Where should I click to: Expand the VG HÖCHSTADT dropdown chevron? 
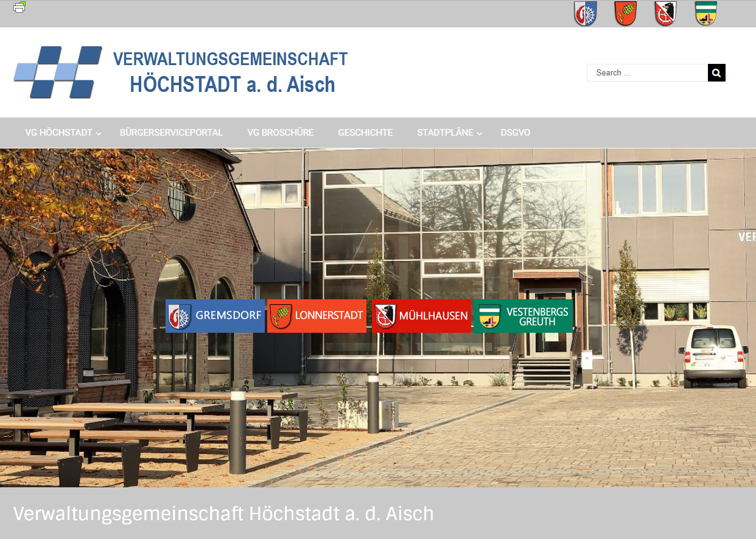pos(99,133)
